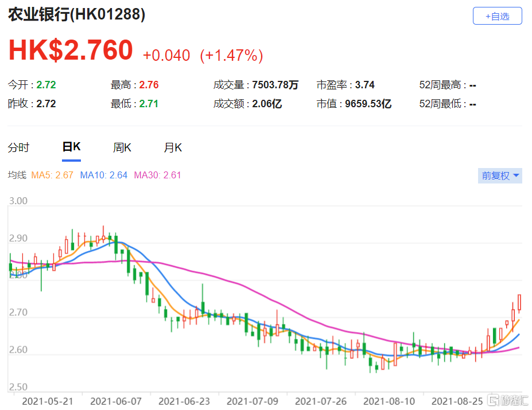Click the stock title 农业银行(HK01288)

tap(77, 14)
